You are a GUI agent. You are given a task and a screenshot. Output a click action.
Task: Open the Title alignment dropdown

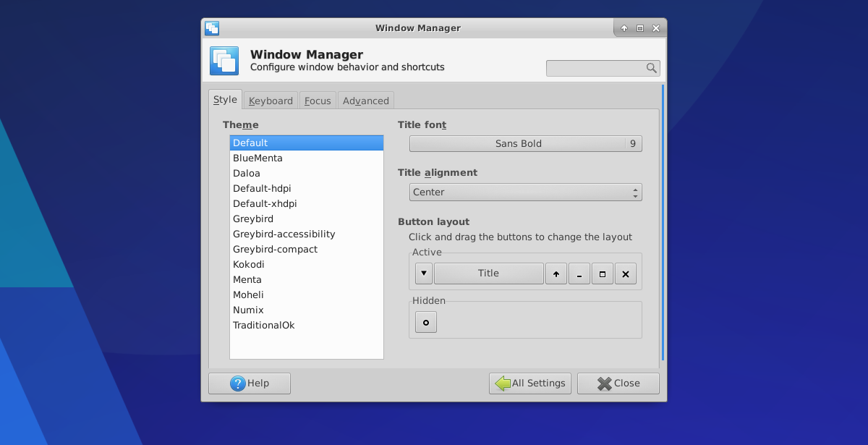pos(525,192)
